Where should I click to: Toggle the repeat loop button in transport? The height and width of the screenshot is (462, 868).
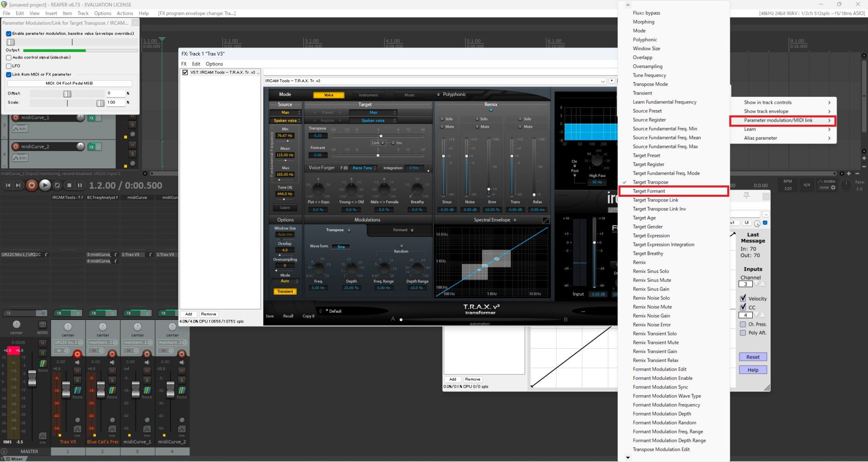click(x=57, y=185)
